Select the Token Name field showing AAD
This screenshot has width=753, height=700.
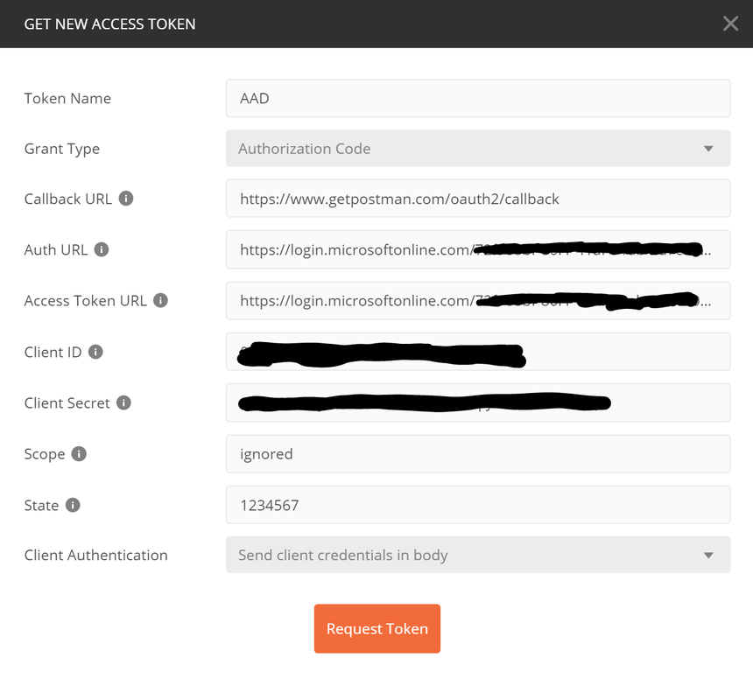pyautogui.click(x=478, y=98)
